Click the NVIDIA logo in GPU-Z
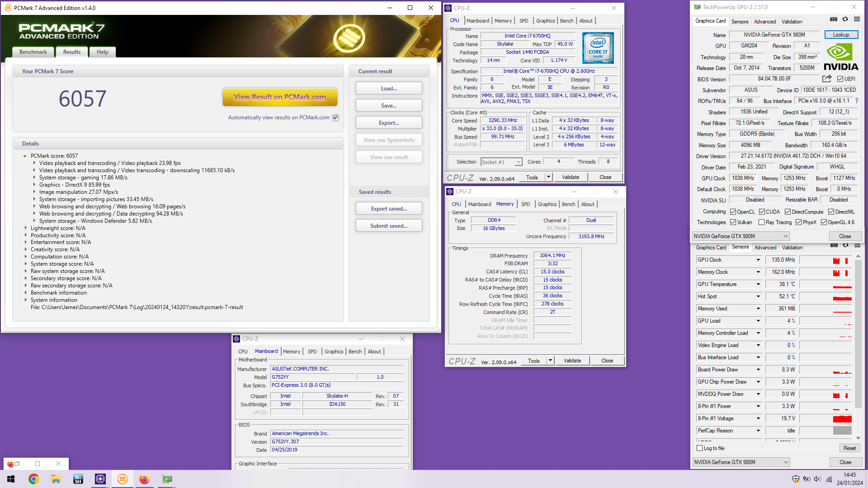The image size is (868, 488). tap(841, 57)
